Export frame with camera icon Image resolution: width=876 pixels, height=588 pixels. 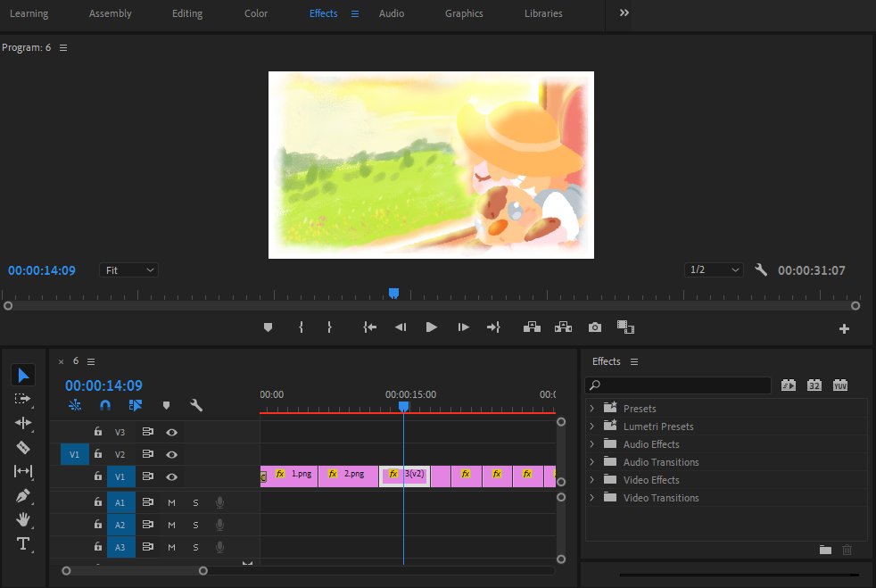(595, 327)
